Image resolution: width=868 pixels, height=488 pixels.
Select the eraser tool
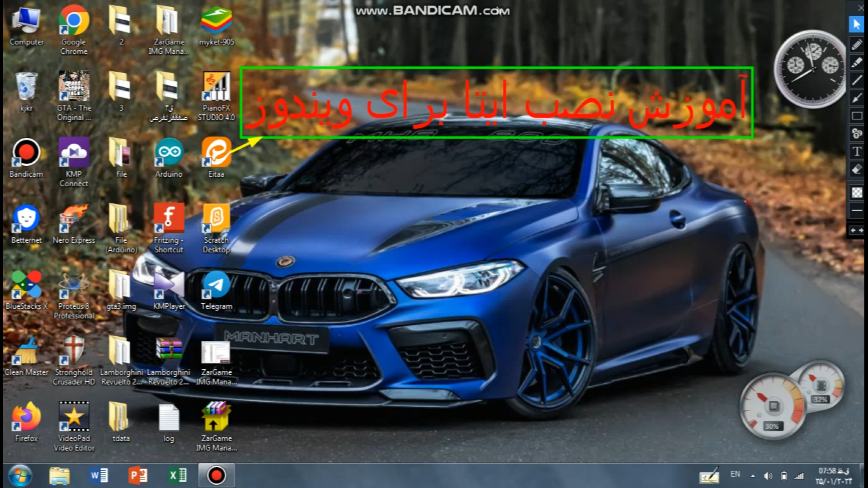tap(857, 169)
